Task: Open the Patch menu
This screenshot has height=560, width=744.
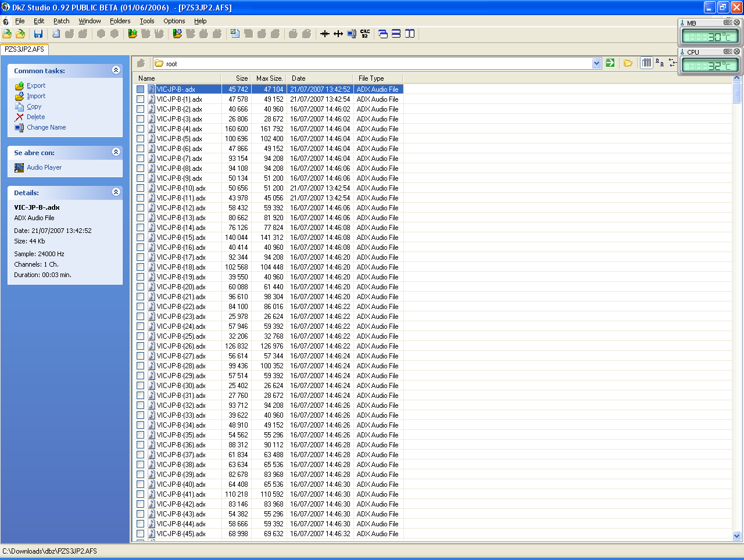Action: coord(61,21)
